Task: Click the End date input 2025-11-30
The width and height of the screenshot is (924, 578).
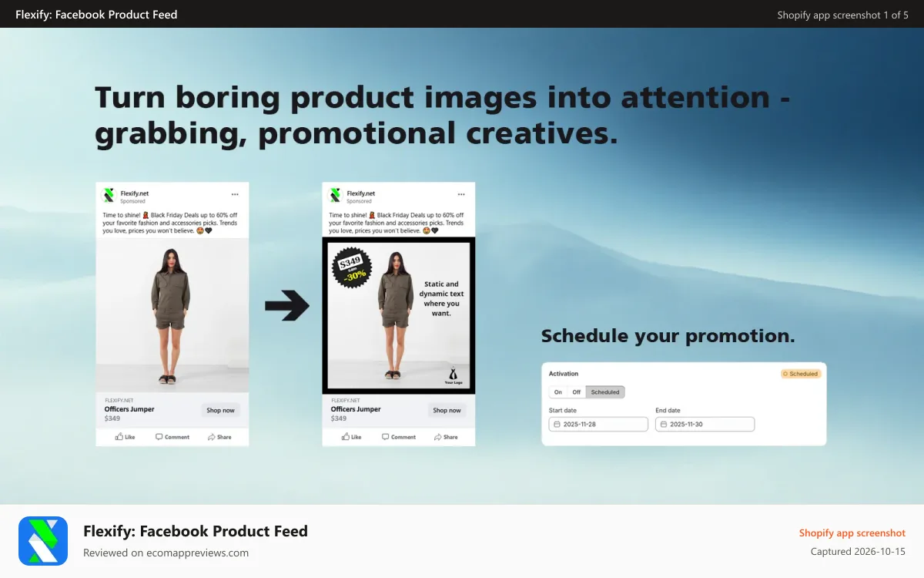Action: coord(705,425)
